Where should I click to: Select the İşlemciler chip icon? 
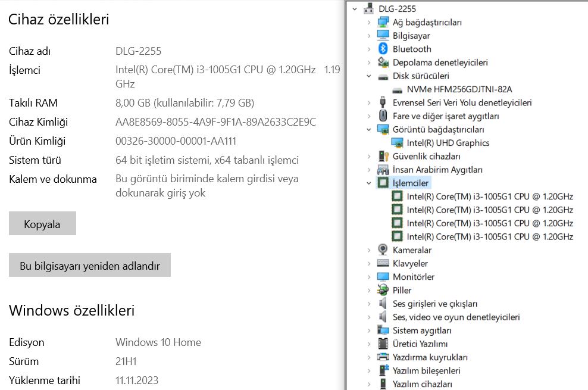[x=383, y=183]
